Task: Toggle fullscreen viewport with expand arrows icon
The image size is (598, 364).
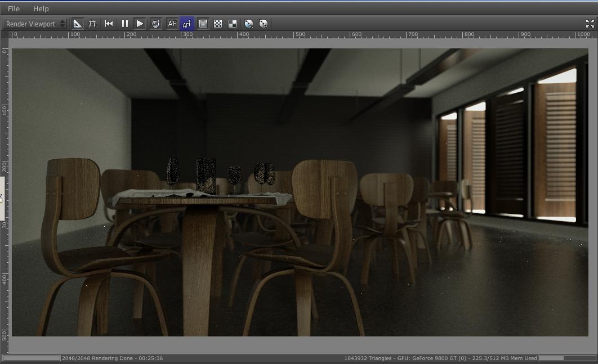Action: click(590, 24)
